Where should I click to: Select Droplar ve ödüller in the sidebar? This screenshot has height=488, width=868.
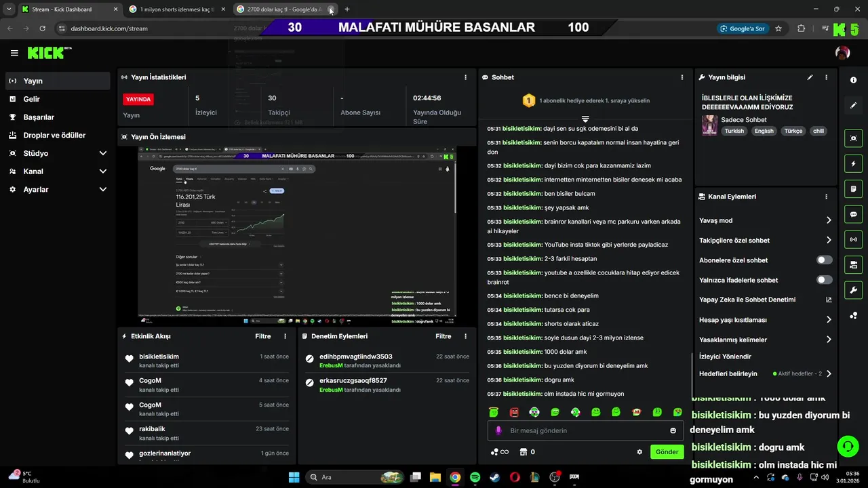click(x=58, y=136)
